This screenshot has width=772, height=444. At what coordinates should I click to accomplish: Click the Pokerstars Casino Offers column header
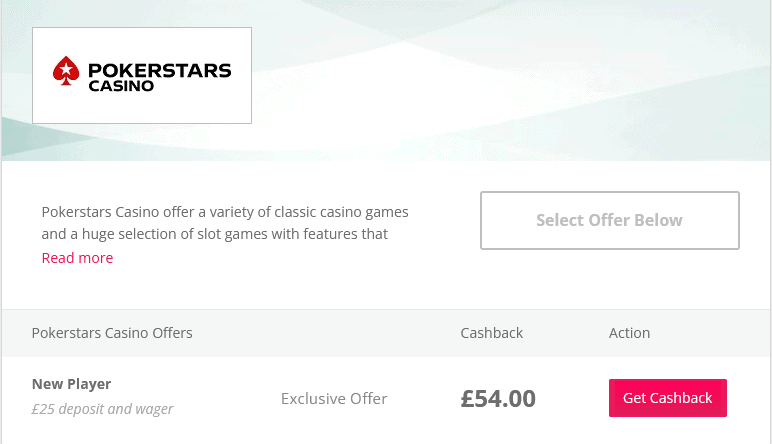coord(112,333)
